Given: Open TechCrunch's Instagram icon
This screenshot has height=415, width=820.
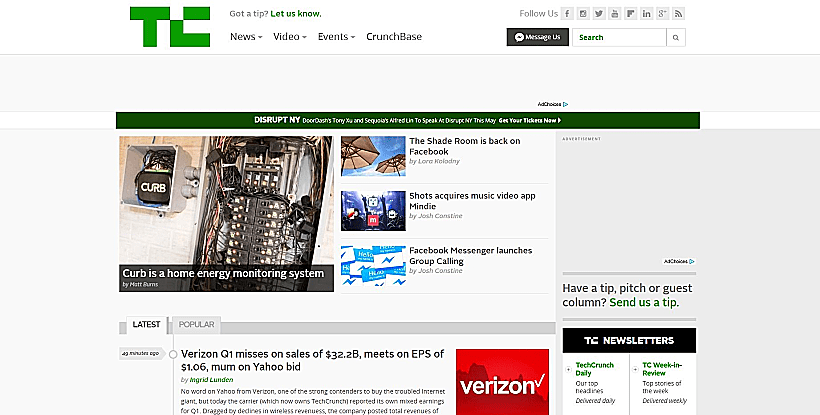Looking at the screenshot, I should coord(583,14).
